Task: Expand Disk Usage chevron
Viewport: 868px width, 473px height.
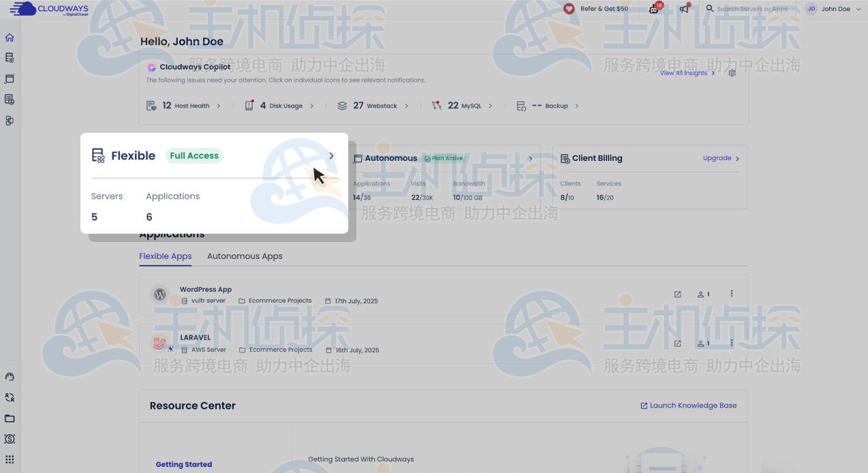Action: click(x=312, y=106)
